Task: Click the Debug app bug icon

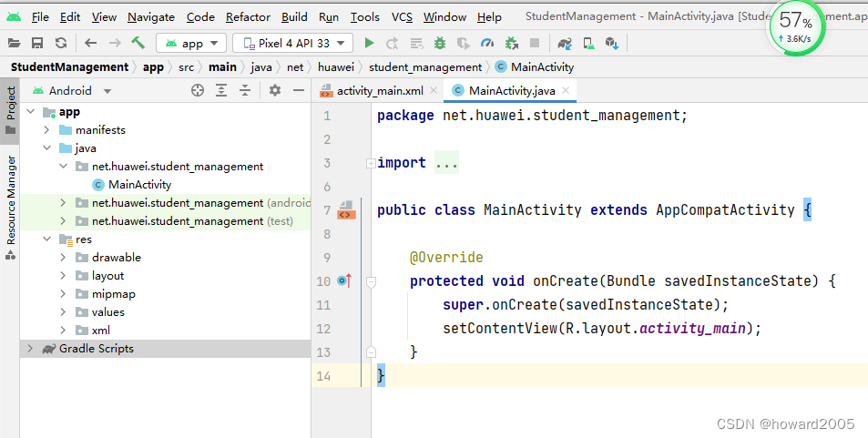Action: click(x=440, y=43)
